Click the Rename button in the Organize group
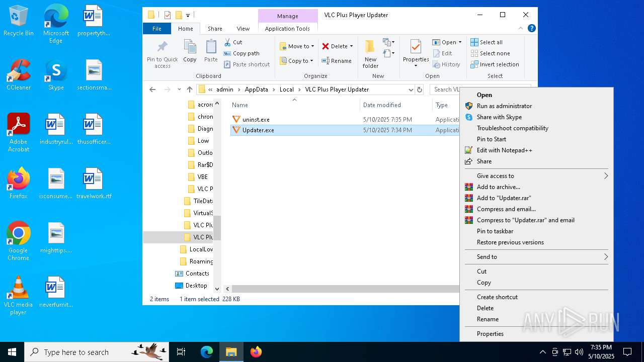Viewport: 644px width, 362px height. [x=337, y=61]
